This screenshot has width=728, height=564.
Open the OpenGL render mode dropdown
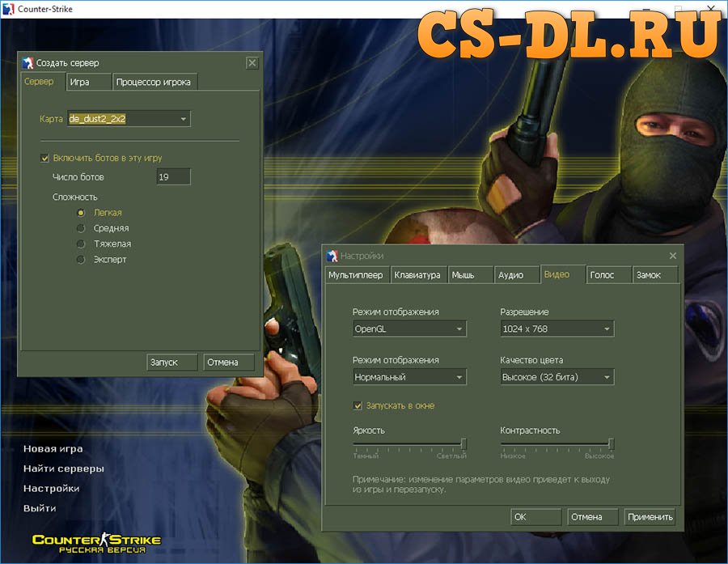point(409,329)
